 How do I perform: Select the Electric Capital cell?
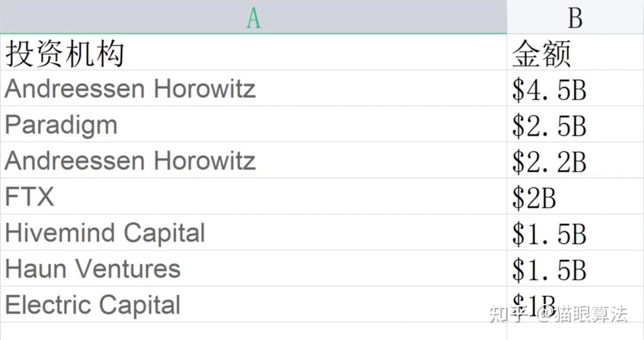[x=253, y=304]
